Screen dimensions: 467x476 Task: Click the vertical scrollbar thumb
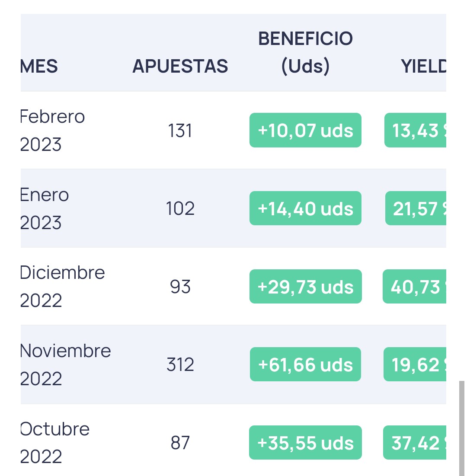(461, 428)
